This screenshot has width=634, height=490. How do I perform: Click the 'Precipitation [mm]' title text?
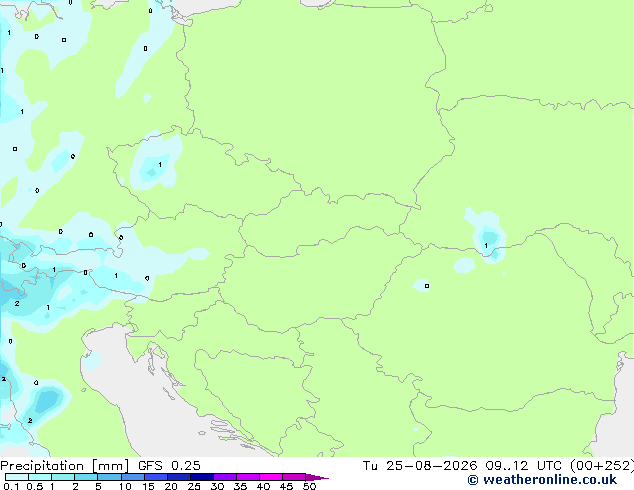[x=65, y=466]
